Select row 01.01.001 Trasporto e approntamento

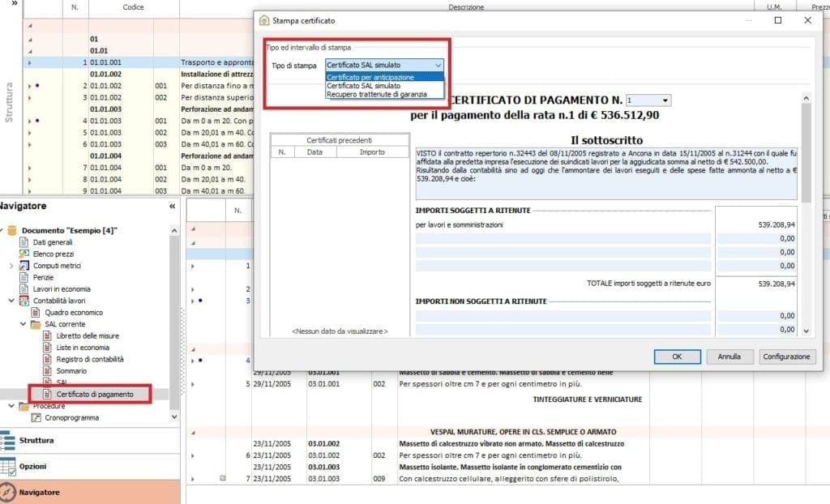[x=138, y=62]
